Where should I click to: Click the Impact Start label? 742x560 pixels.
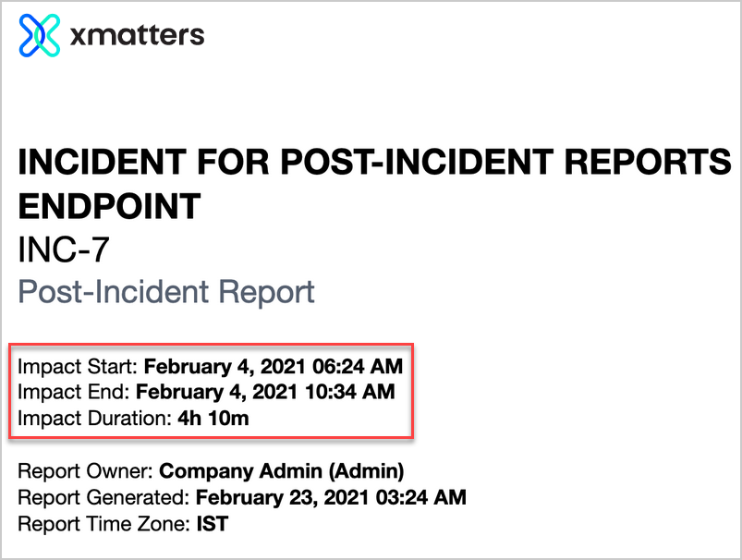point(78,366)
